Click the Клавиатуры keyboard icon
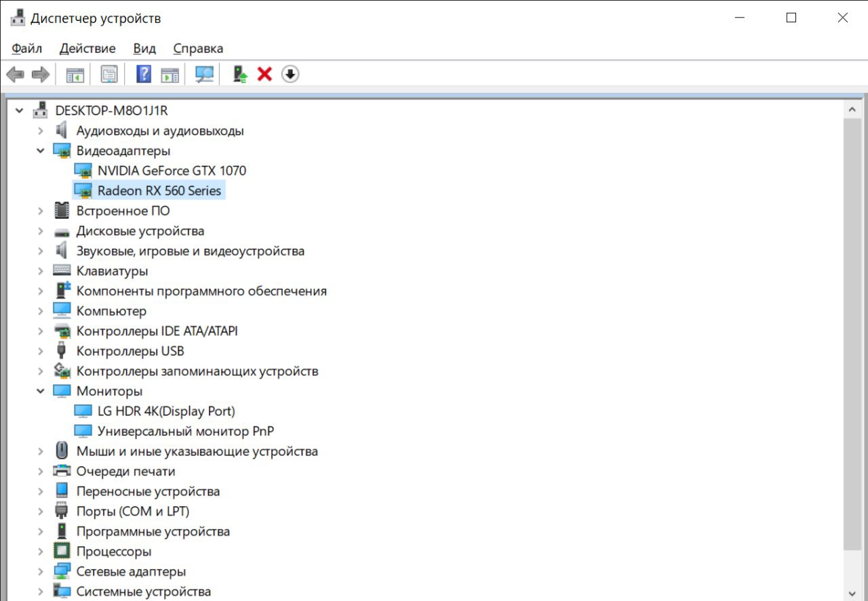 pos(62,270)
